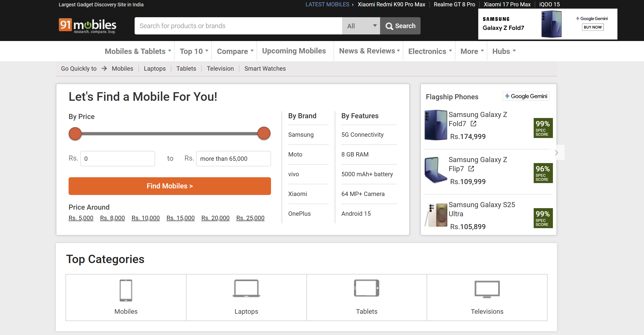Viewport: 644px width, 335px height.
Task: Click next arrow on Flagship Phones carousel
Action: coord(556,153)
